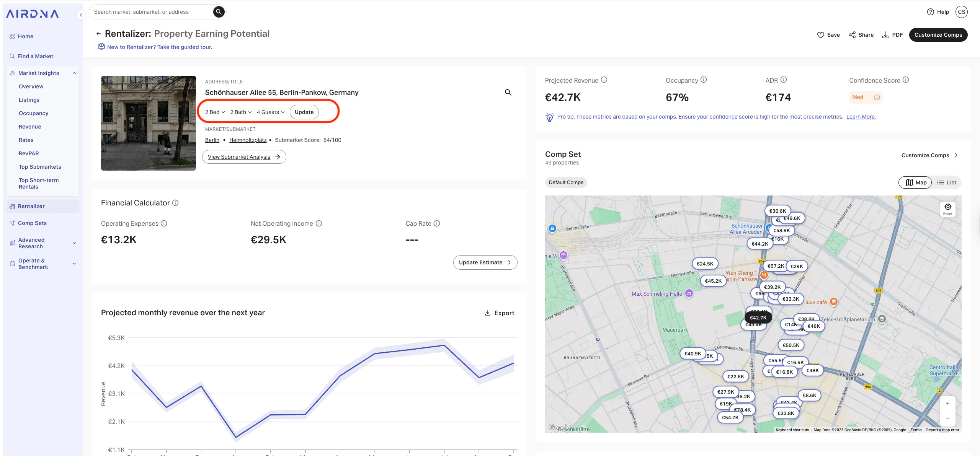The image size is (980, 456).
Task: Open the 2 Bath dropdown
Action: (241, 112)
